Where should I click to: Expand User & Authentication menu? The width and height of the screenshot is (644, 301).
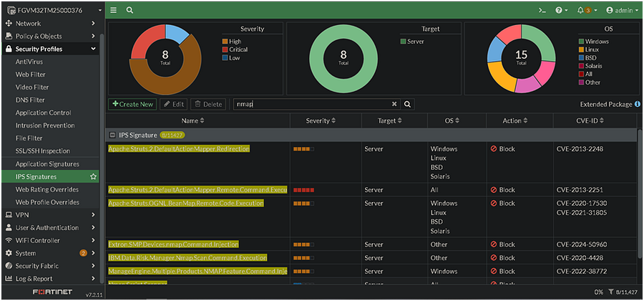tap(51, 227)
